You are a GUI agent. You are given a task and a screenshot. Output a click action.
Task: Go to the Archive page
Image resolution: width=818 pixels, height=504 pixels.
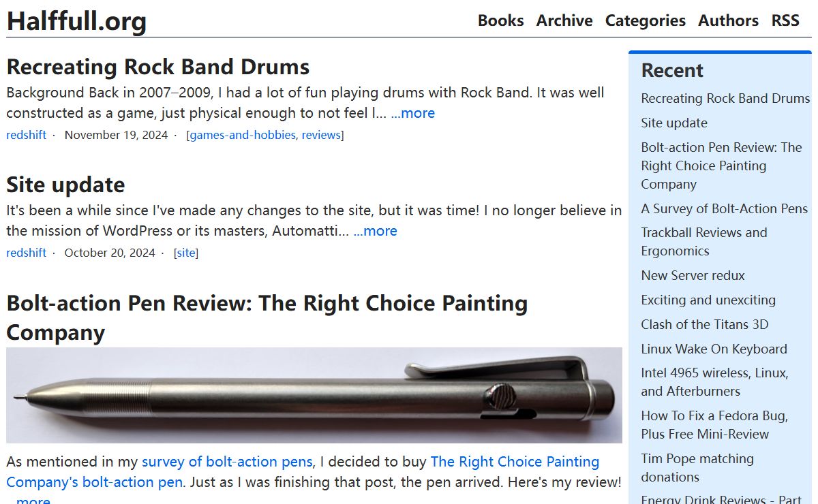(564, 20)
